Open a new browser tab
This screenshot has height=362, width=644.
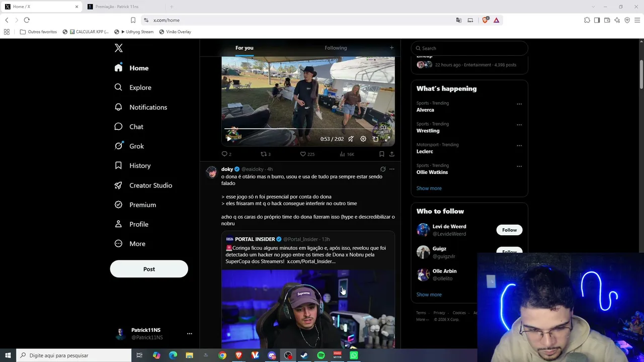(172, 7)
